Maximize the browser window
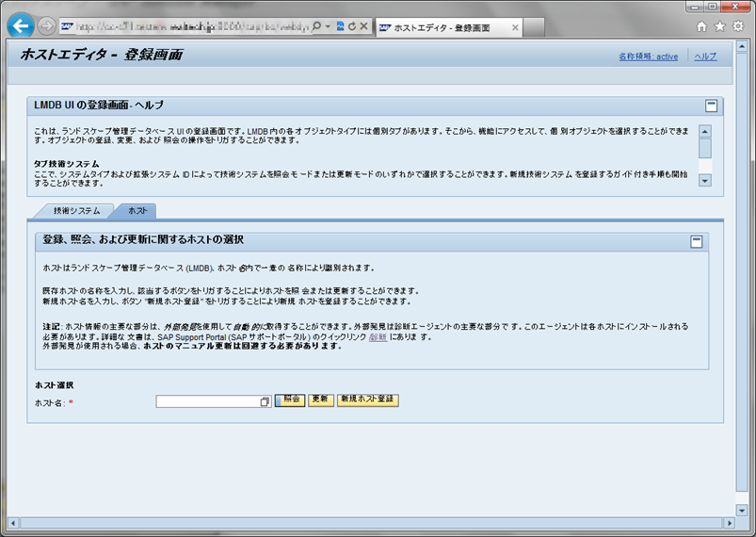Viewport: 756px width, 537px height. pyautogui.click(x=712, y=7)
